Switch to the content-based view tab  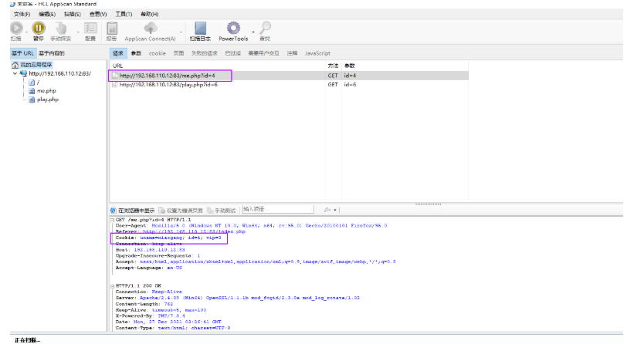click(52, 53)
